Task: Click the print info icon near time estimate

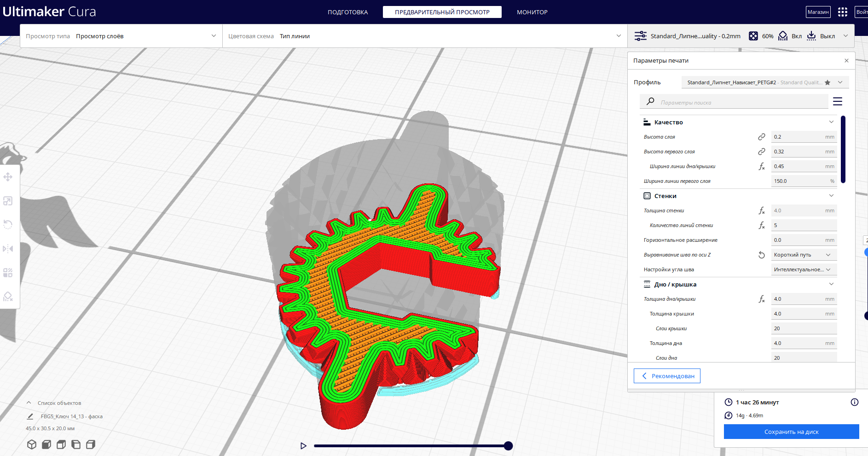Action: pyautogui.click(x=855, y=402)
